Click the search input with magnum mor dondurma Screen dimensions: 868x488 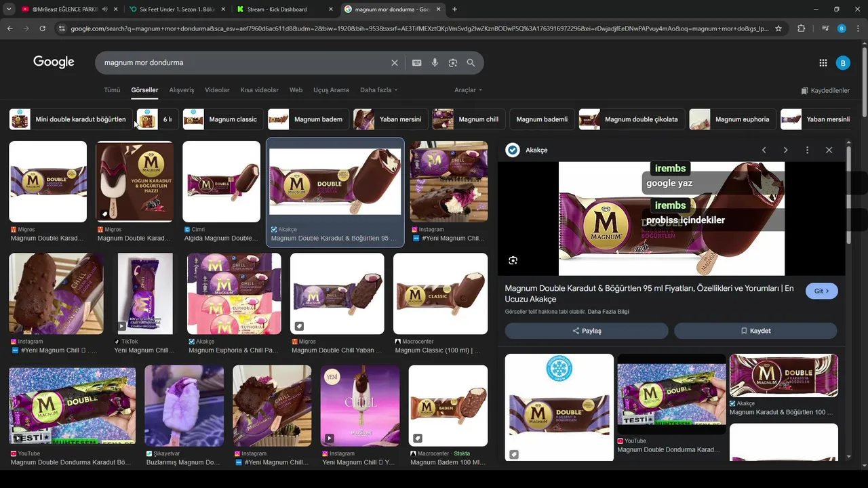tap(244, 62)
